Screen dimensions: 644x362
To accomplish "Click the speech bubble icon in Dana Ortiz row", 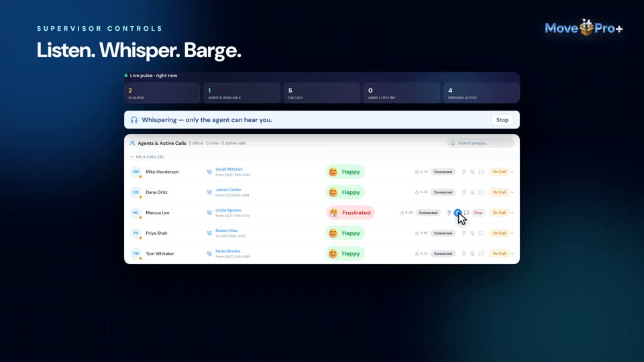I will click(482, 192).
